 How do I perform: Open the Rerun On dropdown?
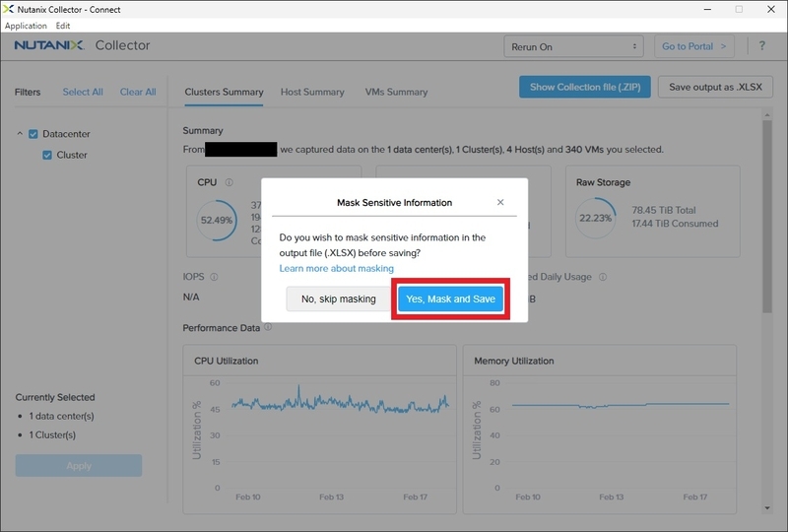573,46
